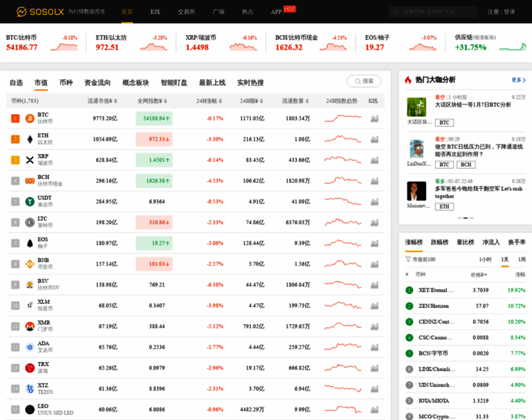Open USDT K-line chart icon
This screenshot has width=532, height=420.
pyautogui.click(x=374, y=202)
